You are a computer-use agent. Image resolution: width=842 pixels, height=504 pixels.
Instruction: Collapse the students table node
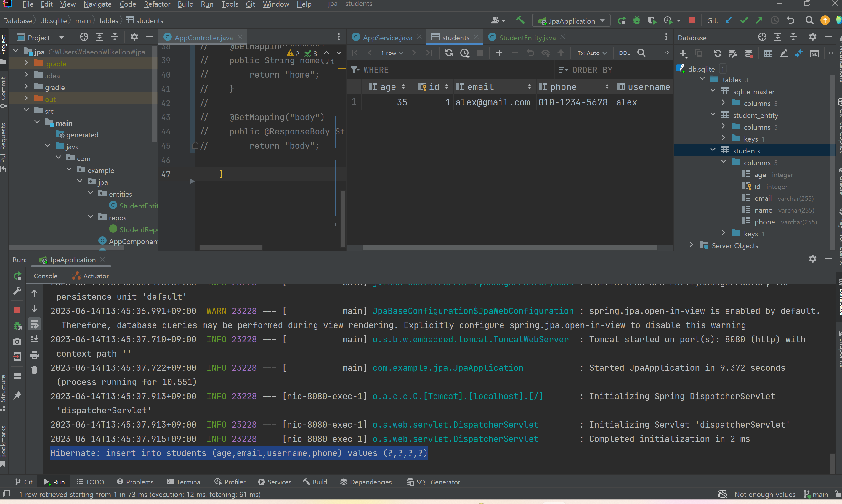point(713,150)
